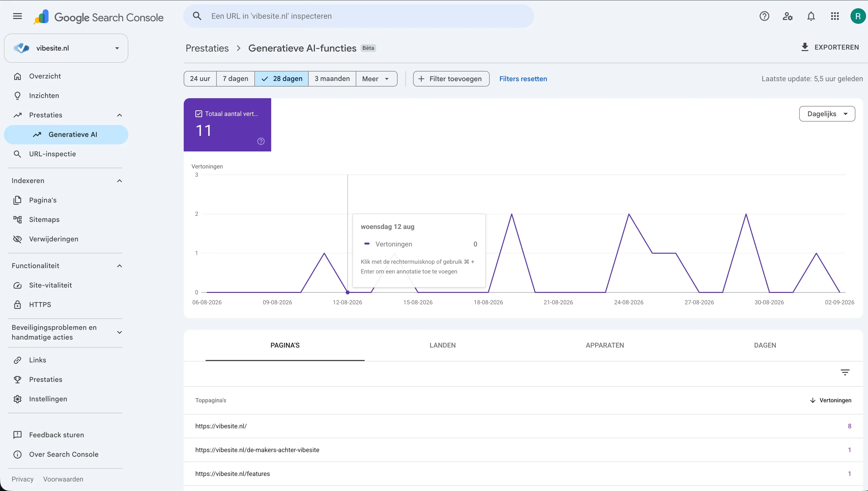The width and height of the screenshot is (868, 491).
Task: Open Pagina's indexing report
Action: coord(66,200)
